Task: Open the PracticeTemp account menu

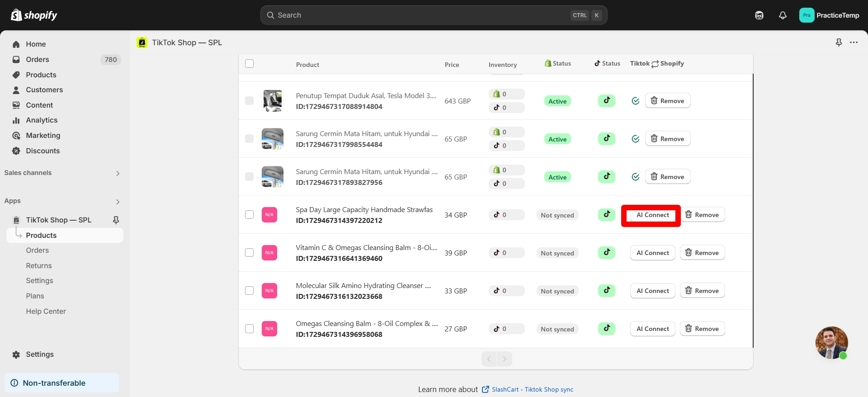Action: click(829, 15)
